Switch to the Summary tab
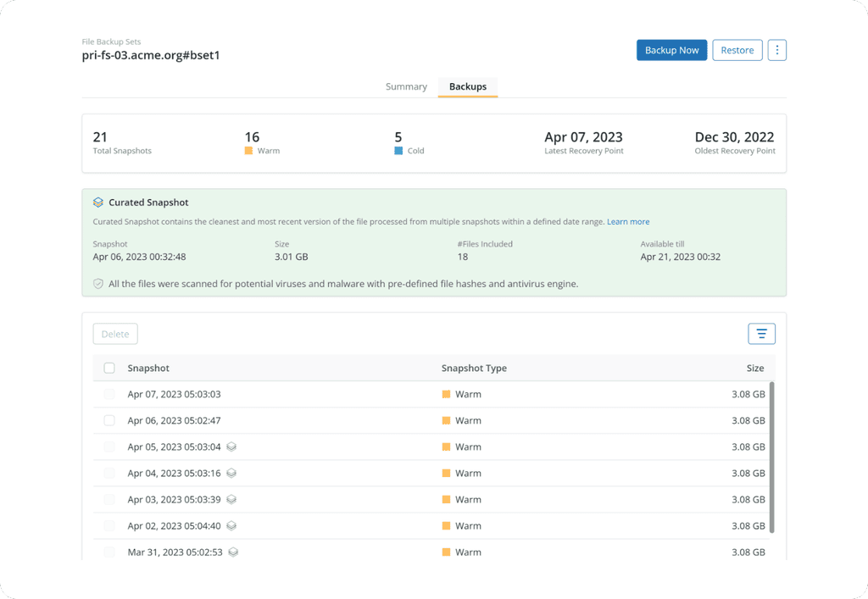 coord(406,86)
